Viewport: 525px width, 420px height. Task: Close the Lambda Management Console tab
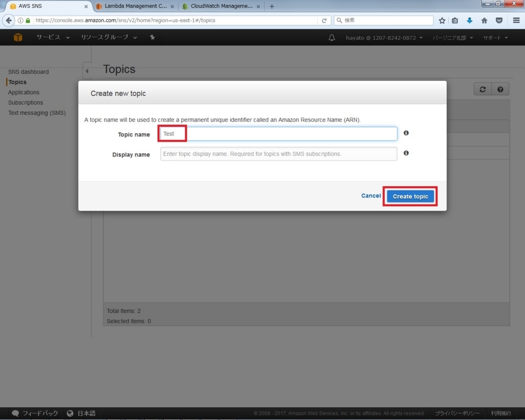172,6
